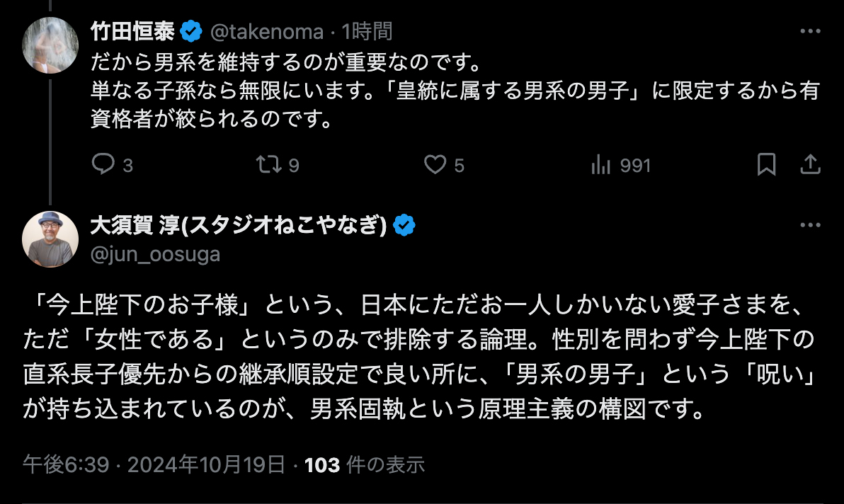
Task: Open 大須賀 淳's profile avatar
Action: [x=50, y=239]
